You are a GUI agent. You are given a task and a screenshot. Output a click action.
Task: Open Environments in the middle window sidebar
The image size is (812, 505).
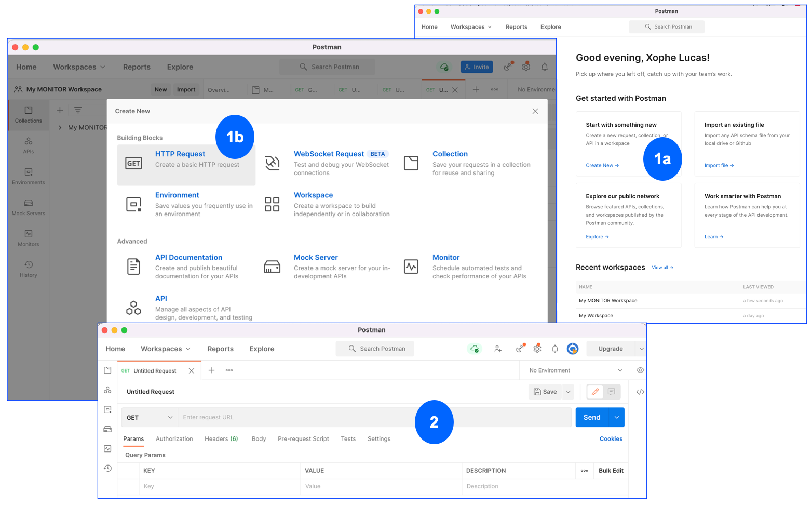coord(29,177)
